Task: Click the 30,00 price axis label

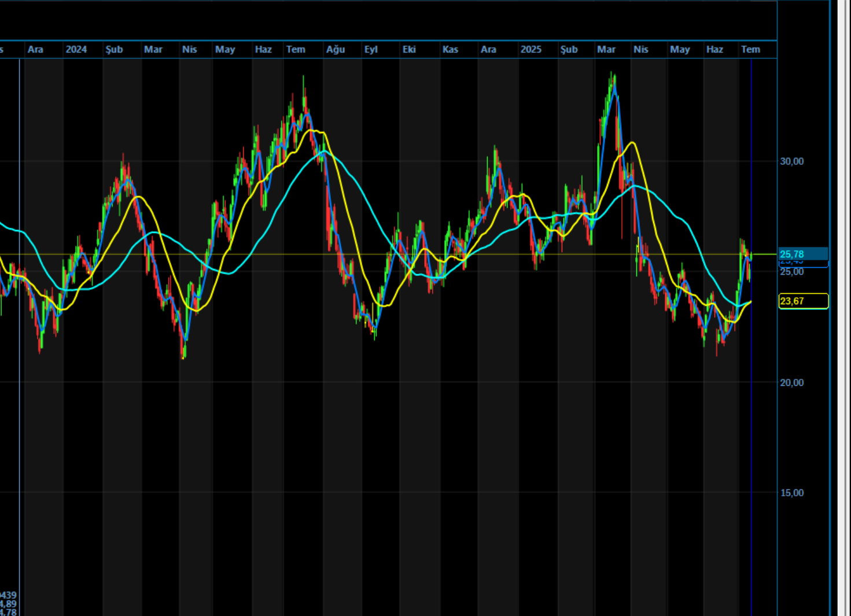Action: (x=791, y=161)
